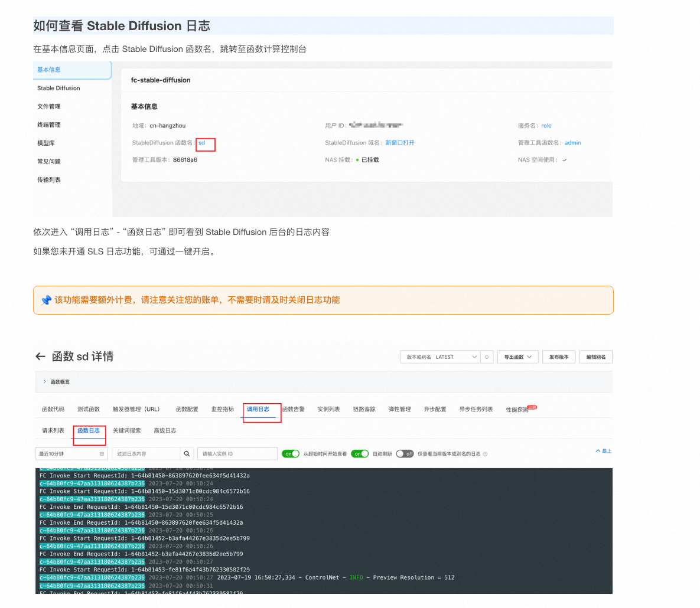The height and width of the screenshot is (608, 700).
Task: Open the 实例列表 tab
Action: [x=328, y=409]
